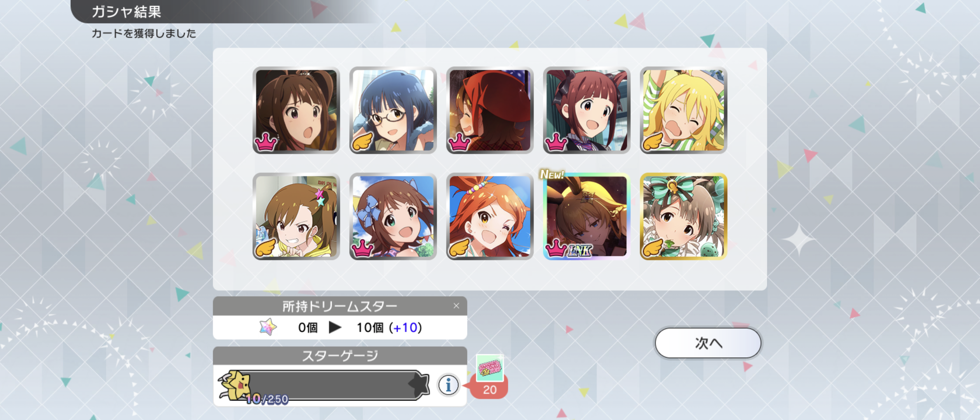Select the first brown-haired surprised girl card
The width and height of the screenshot is (980, 420).
pyautogui.click(x=296, y=110)
